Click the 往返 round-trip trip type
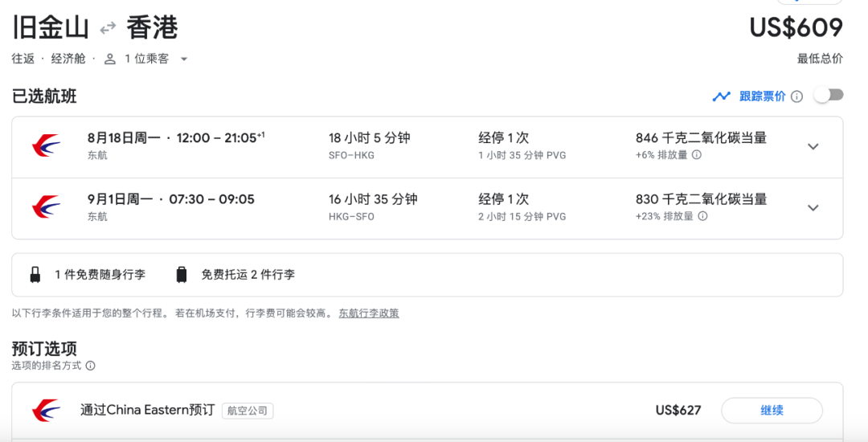Screen dimensions: 868x442 click(23, 59)
